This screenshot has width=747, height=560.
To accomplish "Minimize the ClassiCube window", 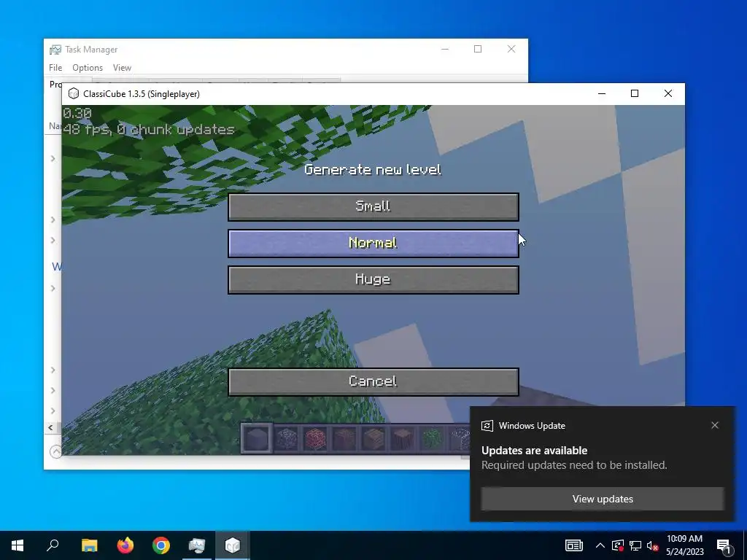I will click(602, 94).
